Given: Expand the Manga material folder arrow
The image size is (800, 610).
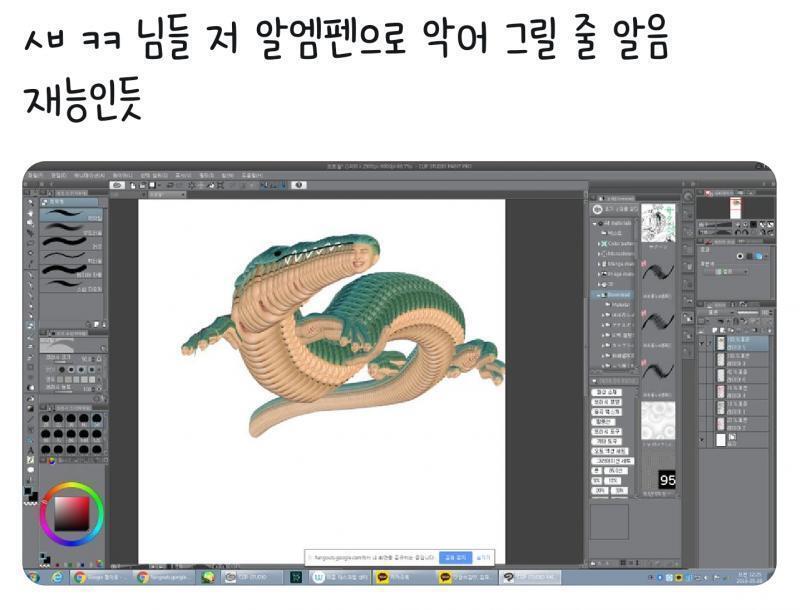Looking at the screenshot, I should [598, 264].
